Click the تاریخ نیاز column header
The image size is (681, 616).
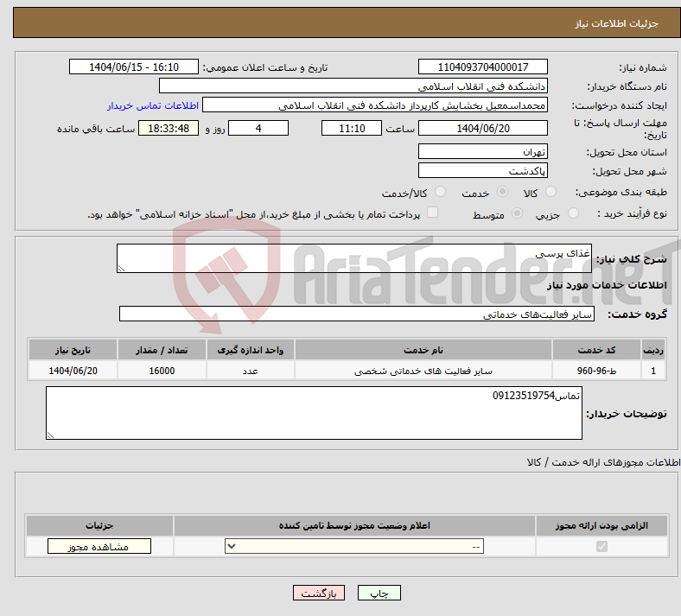point(73,350)
